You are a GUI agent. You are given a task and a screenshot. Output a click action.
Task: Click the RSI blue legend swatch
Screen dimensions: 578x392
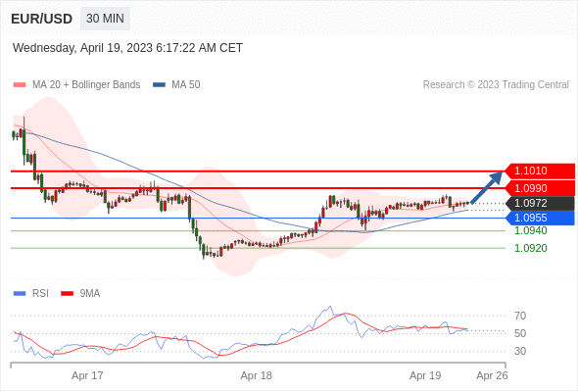click(20, 294)
